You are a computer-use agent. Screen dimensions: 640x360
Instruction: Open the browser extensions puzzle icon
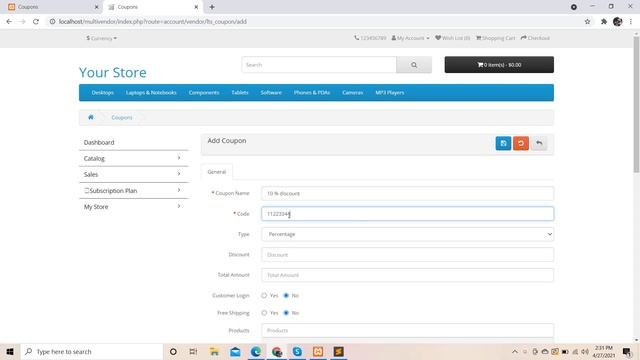(604, 22)
